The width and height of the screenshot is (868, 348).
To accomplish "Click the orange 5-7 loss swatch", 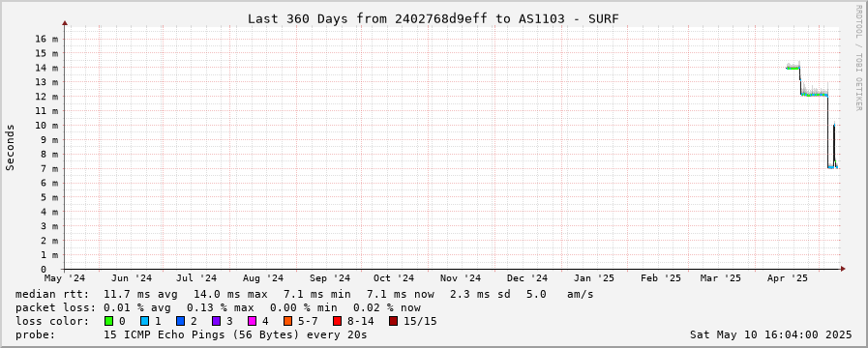I will point(287,321).
